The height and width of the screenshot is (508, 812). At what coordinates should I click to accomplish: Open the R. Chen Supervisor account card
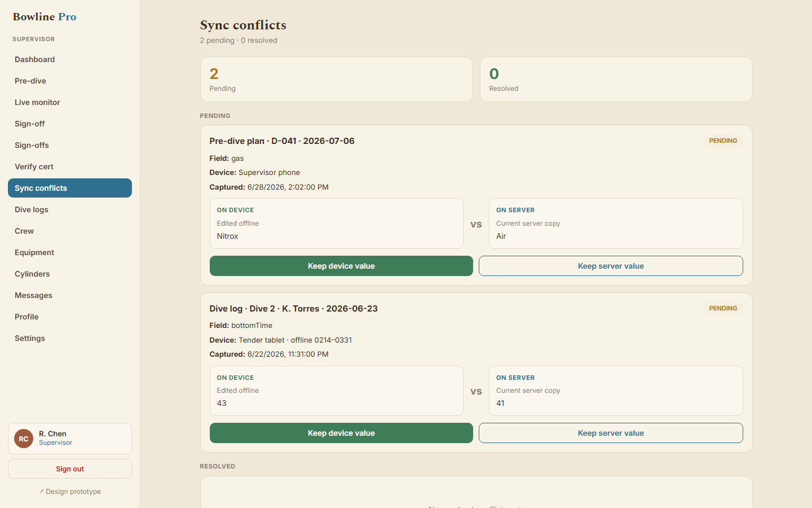pyautogui.click(x=70, y=439)
